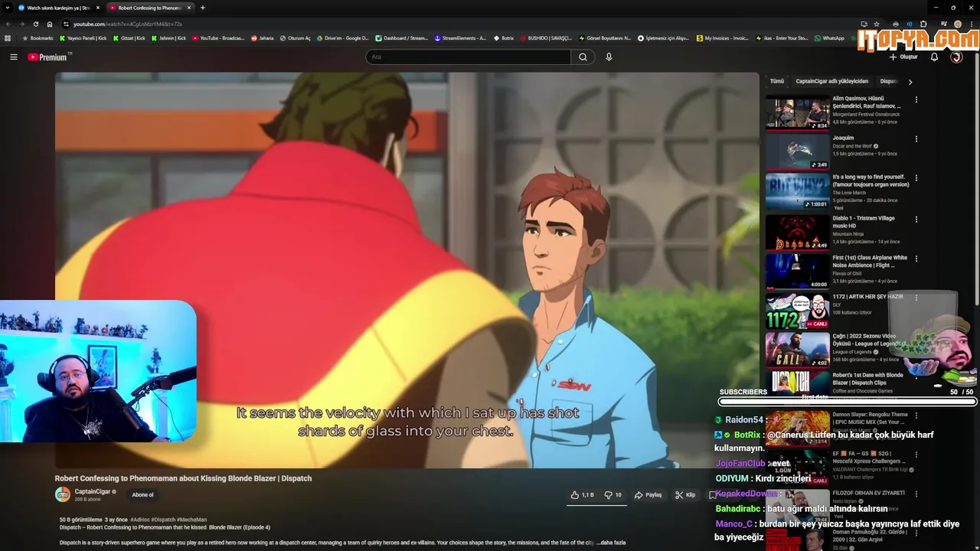Bookmark this page with star icon

pos(877,24)
